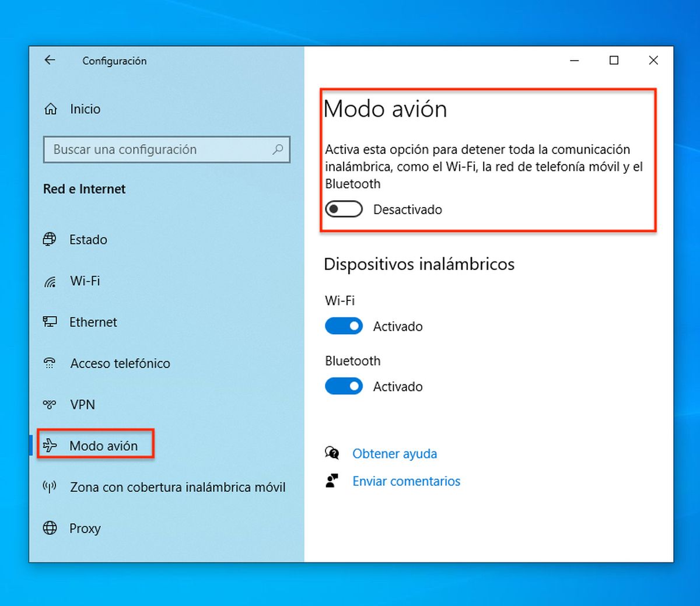This screenshot has height=606, width=700.
Task: Open Wi-Fi settings via the Wi-Fi icon
Action: point(50,281)
